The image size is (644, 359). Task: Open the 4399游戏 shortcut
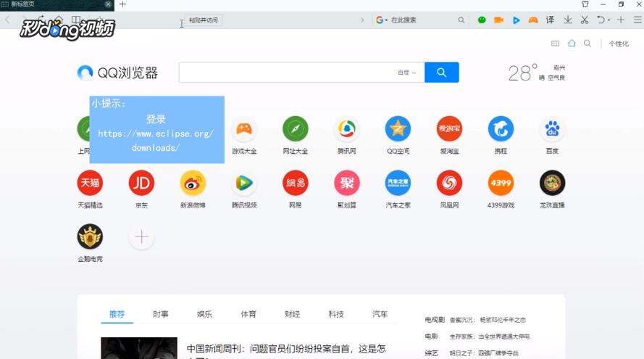pyautogui.click(x=501, y=183)
